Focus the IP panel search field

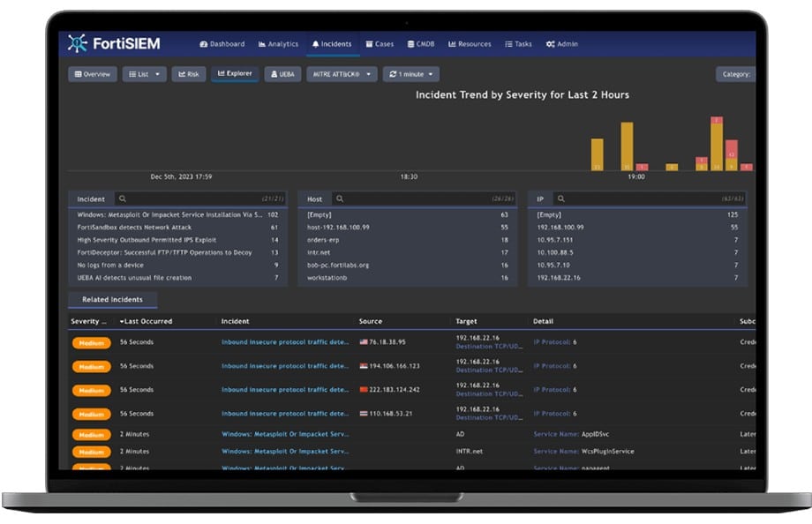649,198
